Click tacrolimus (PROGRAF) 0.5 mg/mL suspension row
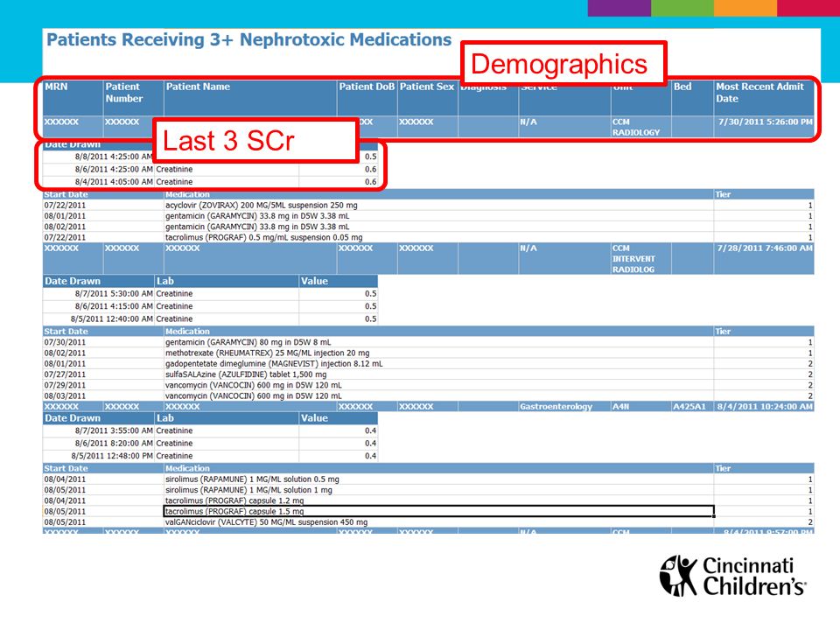The image size is (840, 630). [x=428, y=237]
